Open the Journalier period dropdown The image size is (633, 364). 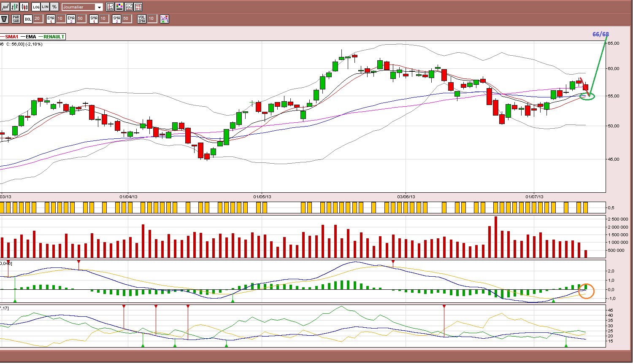82,7
